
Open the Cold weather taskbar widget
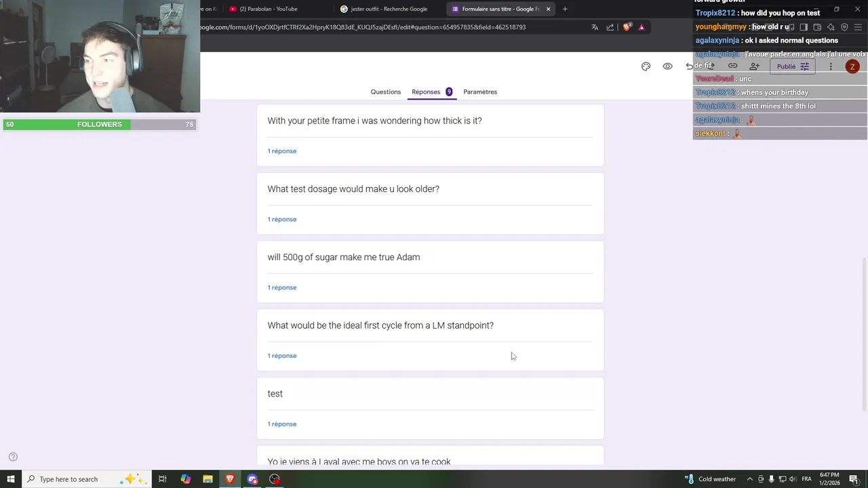tap(710, 479)
